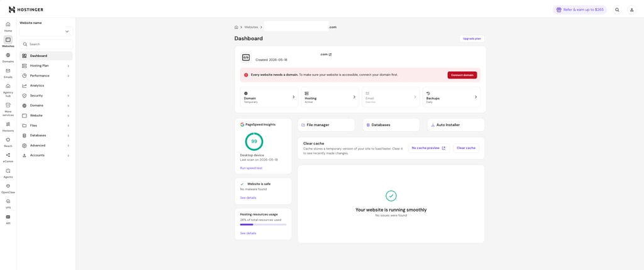Click the Websites breadcrumb link
This screenshot has height=270, width=644.
pos(251,27)
